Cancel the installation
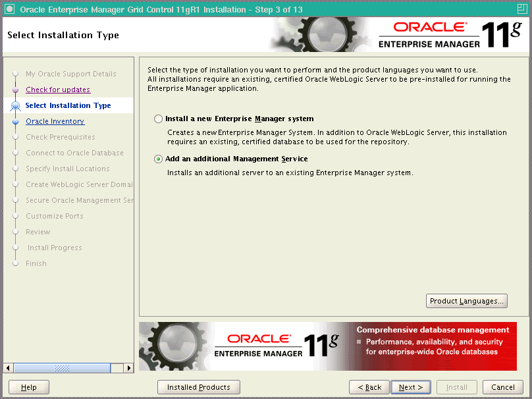 503,387
